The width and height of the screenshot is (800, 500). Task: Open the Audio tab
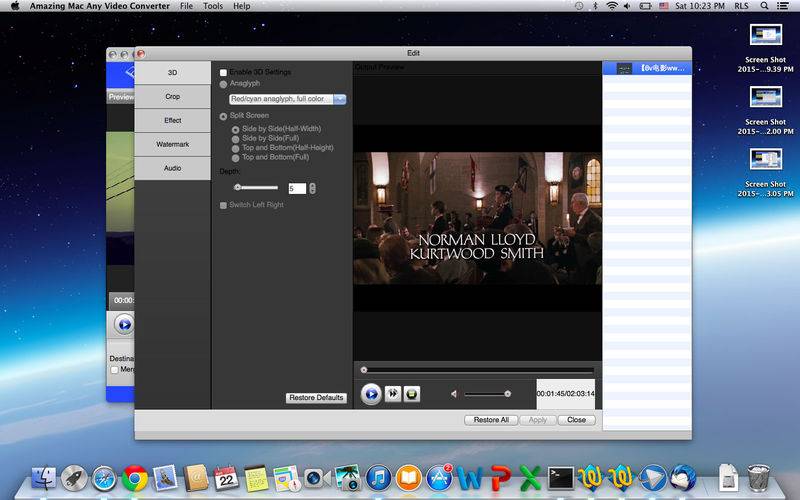(x=172, y=168)
